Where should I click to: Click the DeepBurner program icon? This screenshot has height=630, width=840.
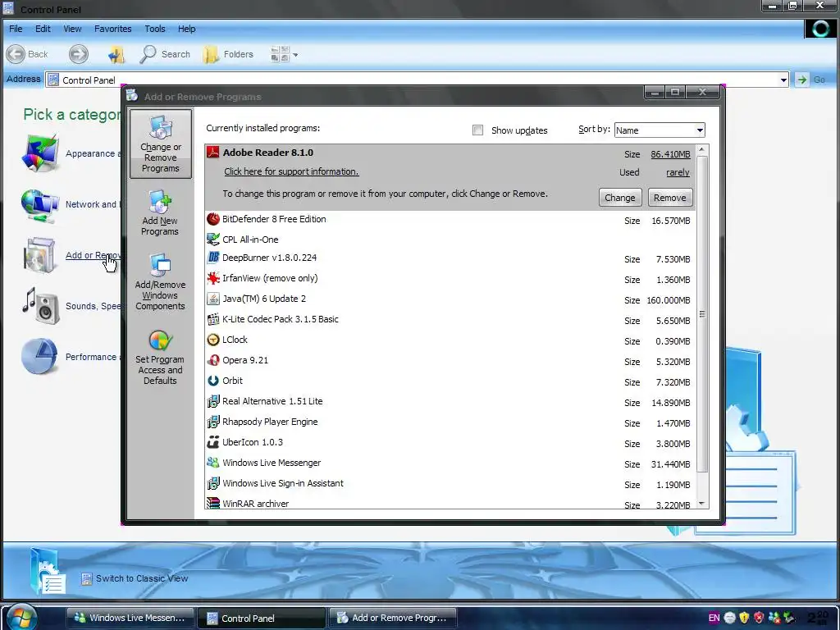213,257
